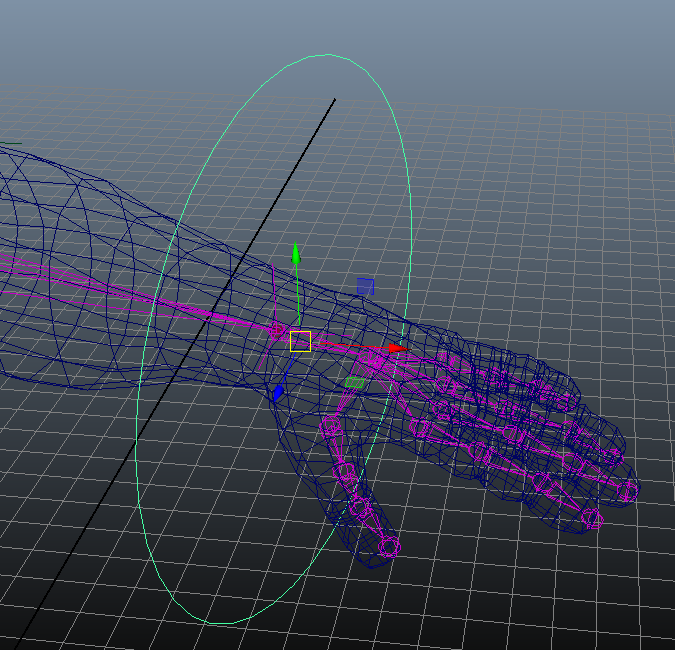The image size is (675, 650).
Task: Click the green Y-axis move arrow
Action: (296, 253)
